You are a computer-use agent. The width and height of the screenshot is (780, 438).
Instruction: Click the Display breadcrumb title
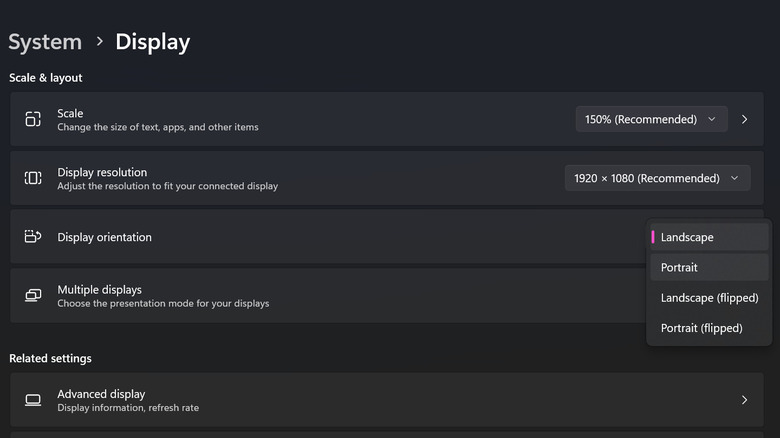(x=152, y=42)
